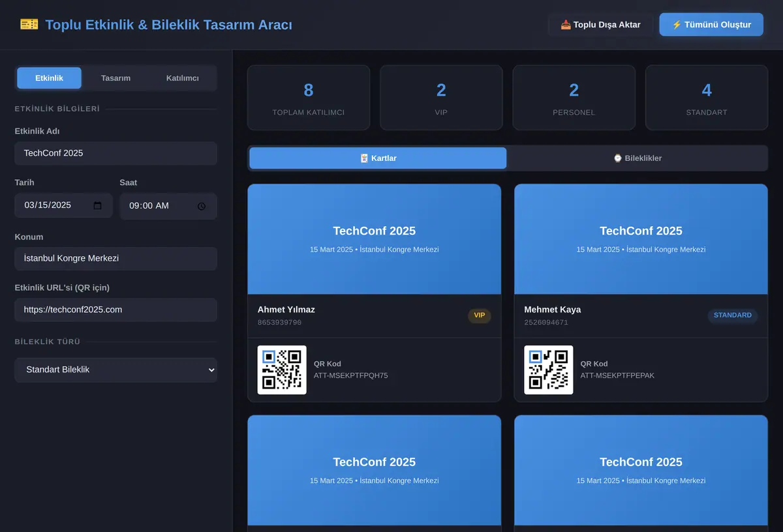Click the Tümünü Oluştur button
Viewport: 783px width, 532px height.
point(711,25)
